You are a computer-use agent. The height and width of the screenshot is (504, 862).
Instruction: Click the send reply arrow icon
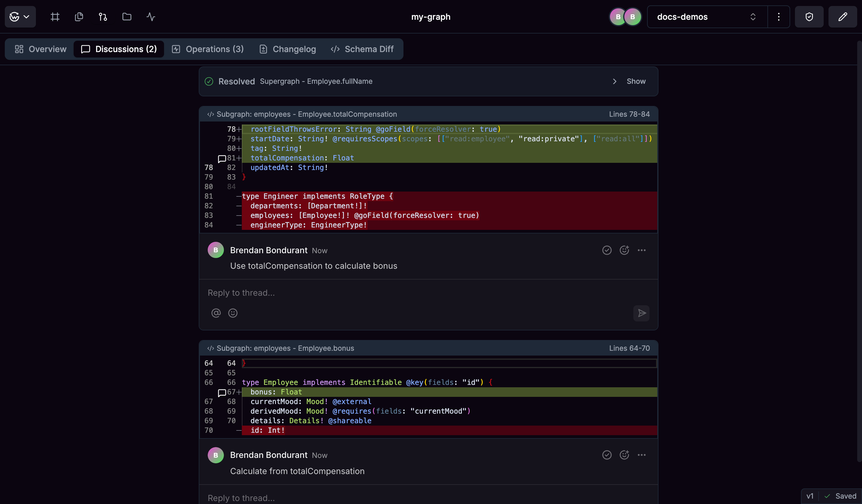641,313
